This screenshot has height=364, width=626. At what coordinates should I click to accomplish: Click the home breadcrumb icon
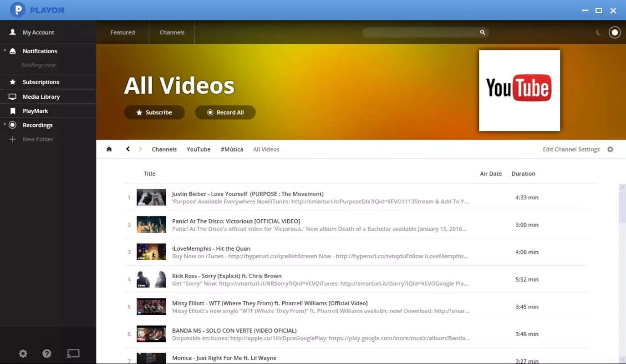point(109,149)
